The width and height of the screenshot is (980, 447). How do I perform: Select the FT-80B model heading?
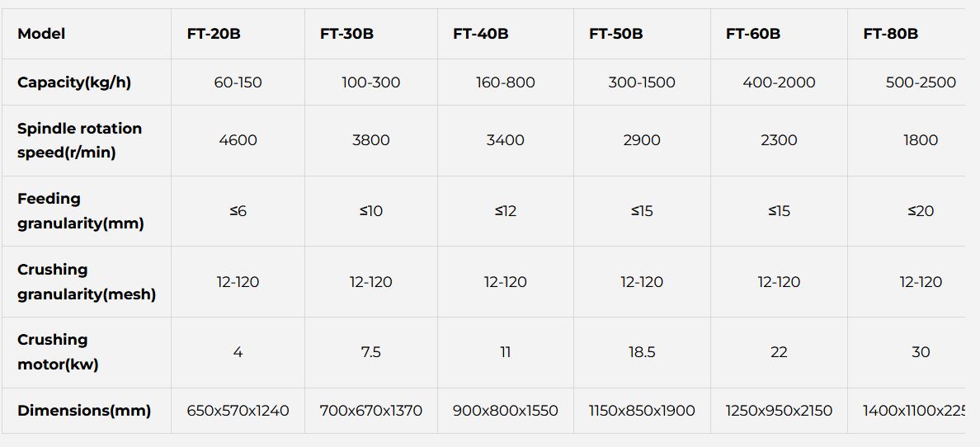890,34
